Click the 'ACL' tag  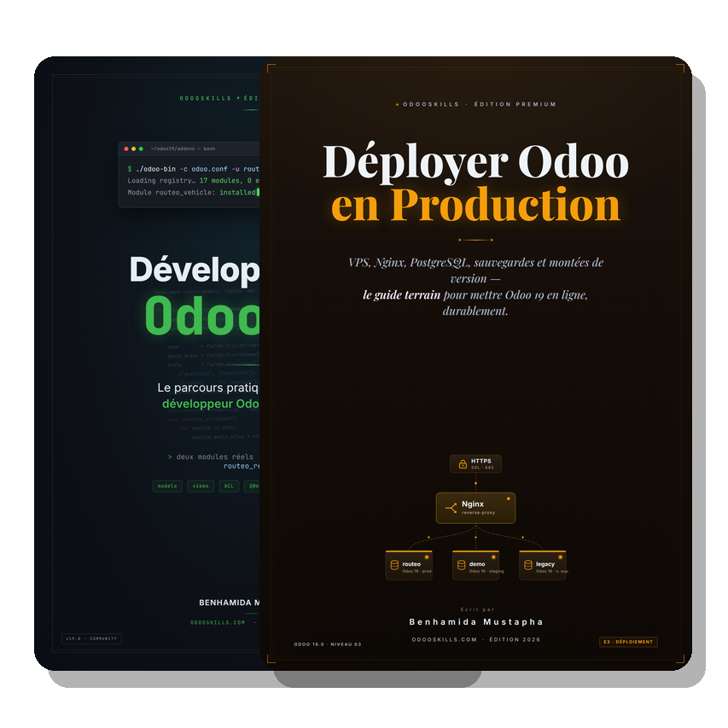[229, 486]
